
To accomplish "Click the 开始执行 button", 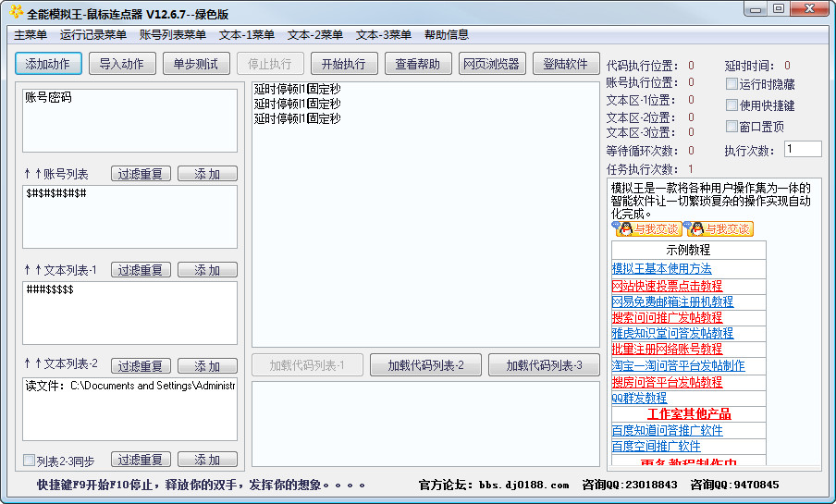I will (x=344, y=64).
